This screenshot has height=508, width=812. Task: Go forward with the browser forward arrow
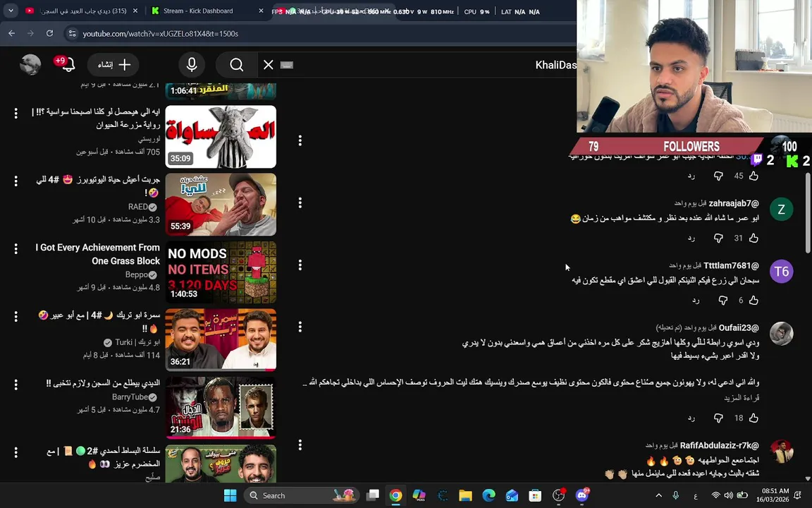coord(30,33)
